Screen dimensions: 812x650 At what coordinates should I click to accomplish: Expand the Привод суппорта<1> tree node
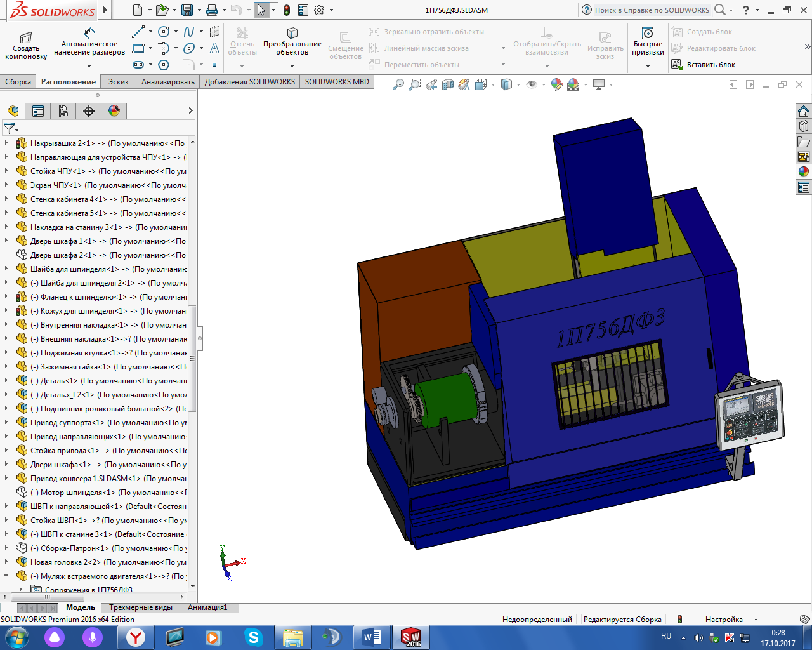[x=6, y=423]
